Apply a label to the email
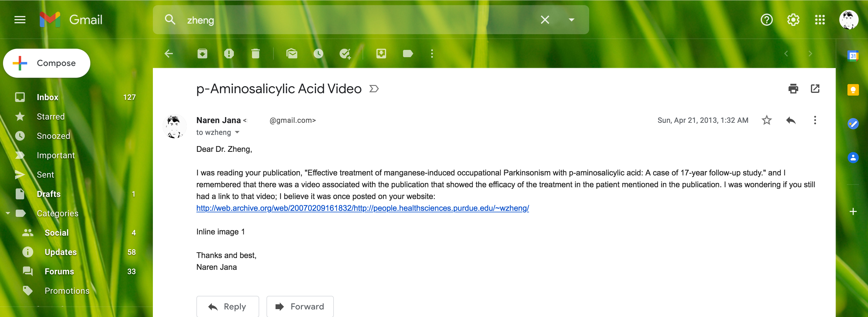 pos(408,53)
